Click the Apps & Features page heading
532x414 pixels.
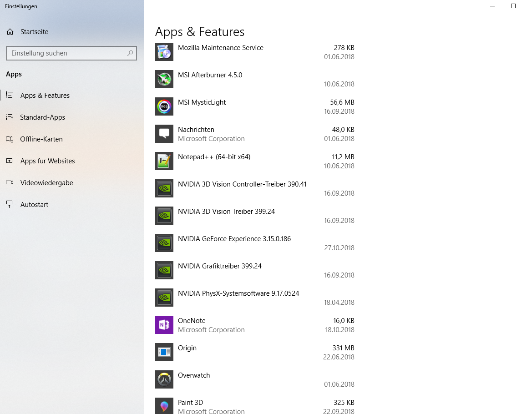coord(200,31)
